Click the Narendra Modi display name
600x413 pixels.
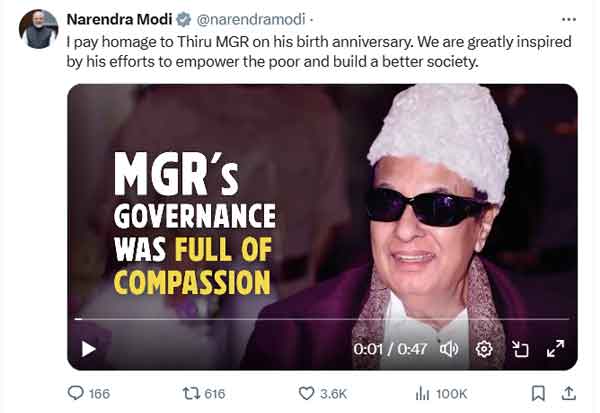[116, 19]
